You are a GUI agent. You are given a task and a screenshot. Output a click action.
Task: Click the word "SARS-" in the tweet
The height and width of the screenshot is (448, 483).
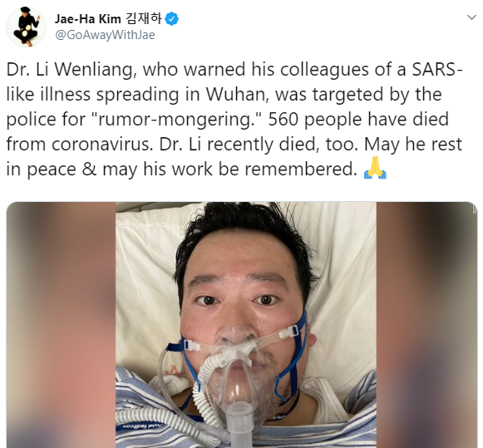tap(437, 70)
